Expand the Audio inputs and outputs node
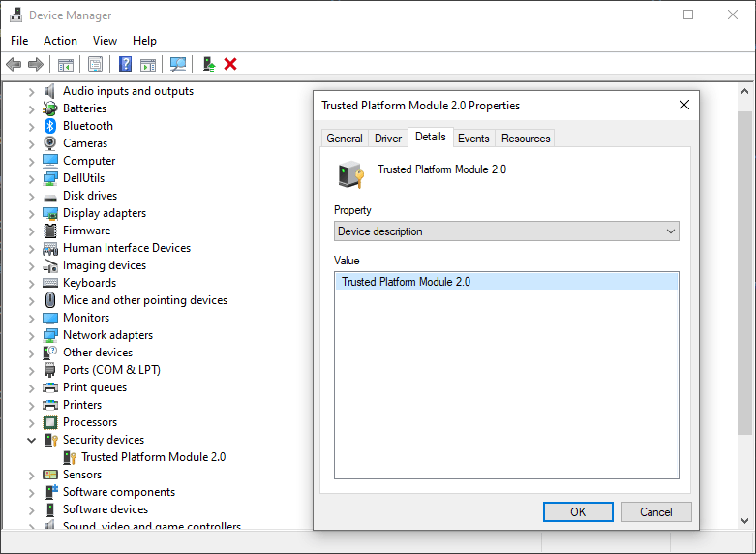756x554 pixels. 31,92
